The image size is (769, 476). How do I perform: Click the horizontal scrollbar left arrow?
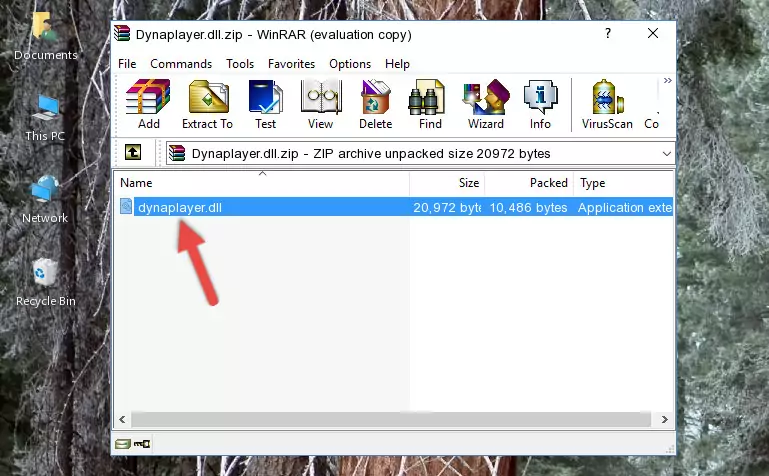(x=122, y=420)
